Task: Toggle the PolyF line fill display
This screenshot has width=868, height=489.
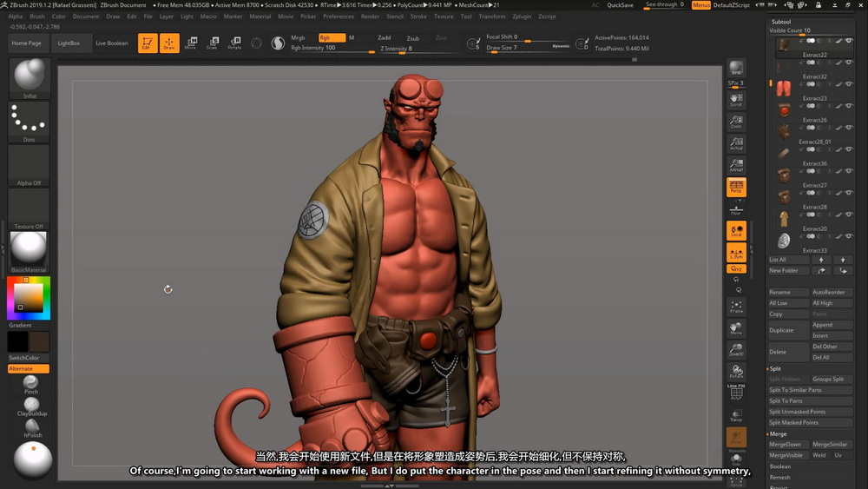Action: [x=736, y=393]
